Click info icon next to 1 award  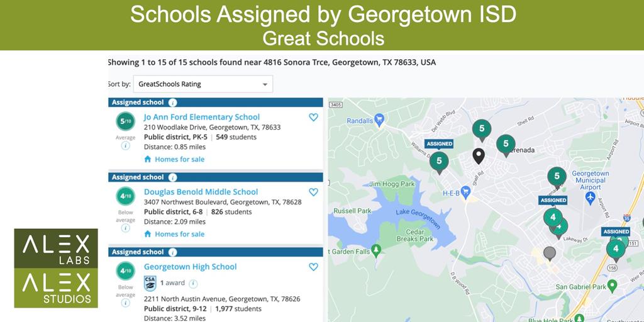[193, 284]
